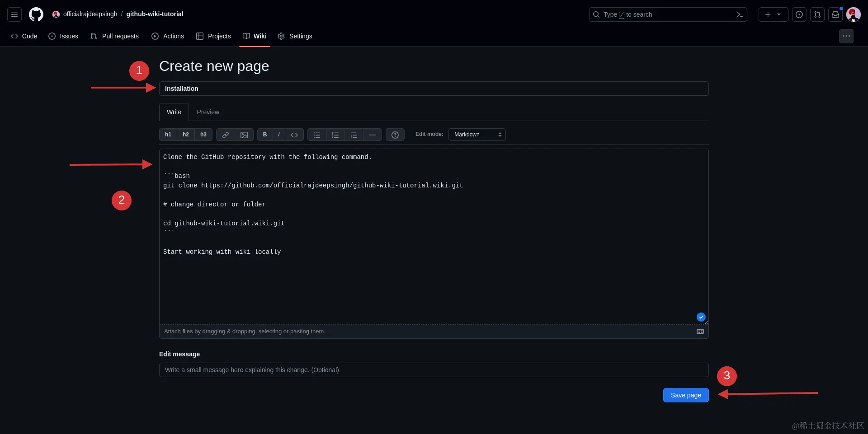Open the Projects tab

click(213, 36)
